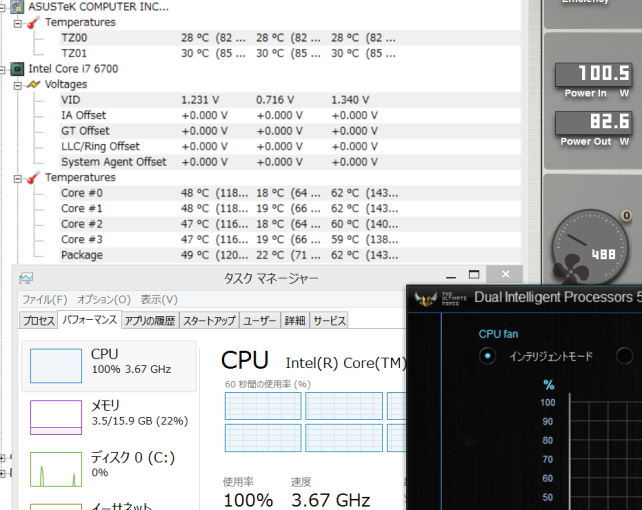Click the 1.340 V maximum VID value
Image resolution: width=642 pixels, height=510 pixels.
coord(350,100)
